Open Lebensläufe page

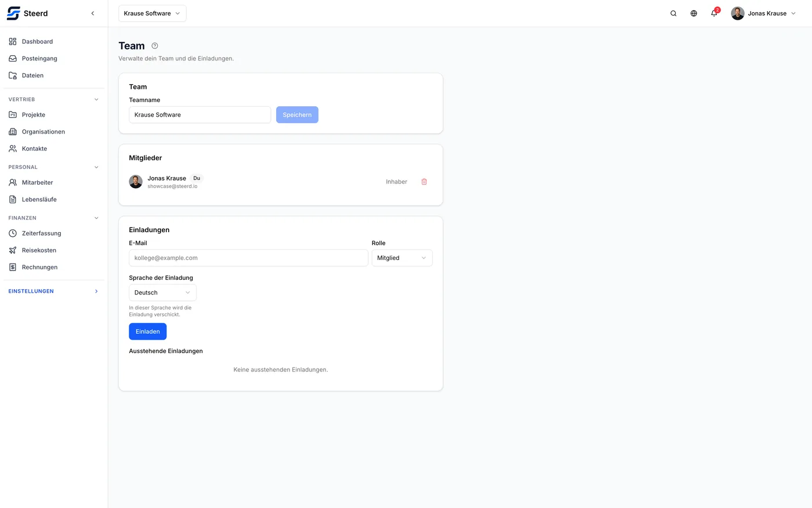click(39, 199)
